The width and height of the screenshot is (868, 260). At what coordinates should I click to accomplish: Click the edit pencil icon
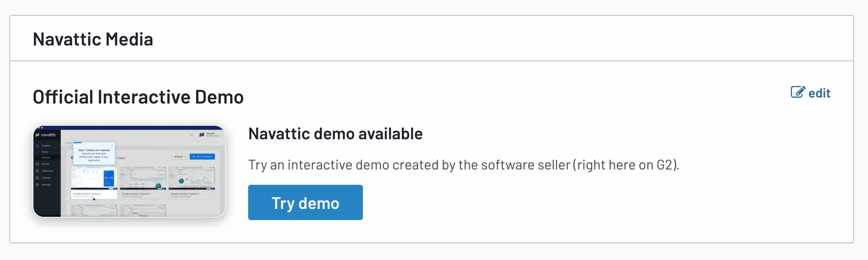tap(797, 92)
